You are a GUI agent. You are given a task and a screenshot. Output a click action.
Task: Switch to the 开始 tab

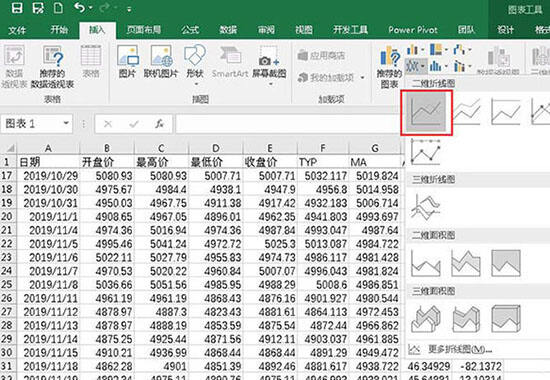(59, 29)
